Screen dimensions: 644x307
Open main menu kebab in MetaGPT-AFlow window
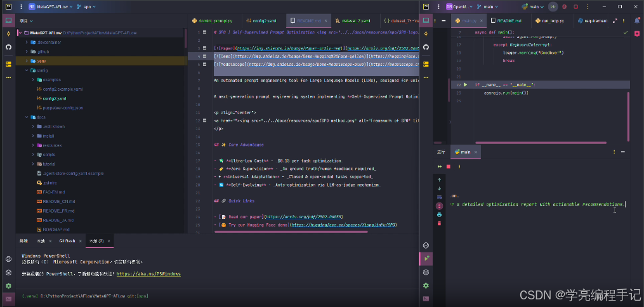pyautogui.click(x=21, y=6)
